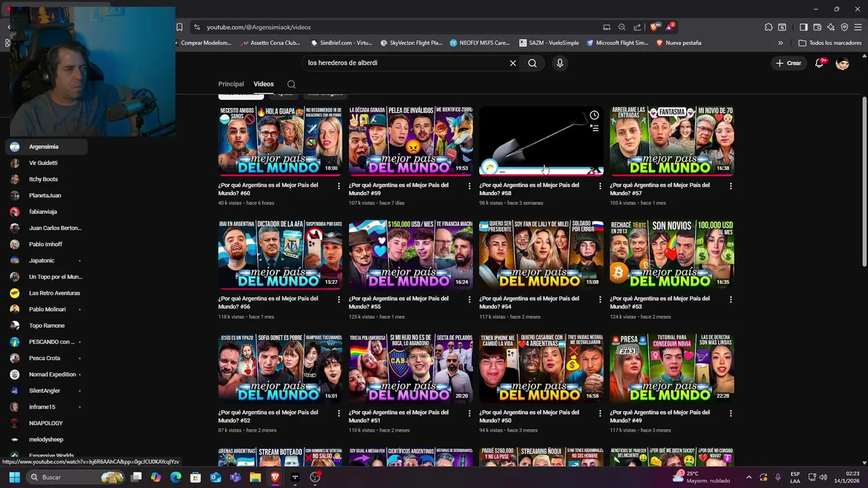This screenshot has width=868, height=488.
Task: Open PlanetaJuan channel in sidebar
Action: [x=46, y=195]
